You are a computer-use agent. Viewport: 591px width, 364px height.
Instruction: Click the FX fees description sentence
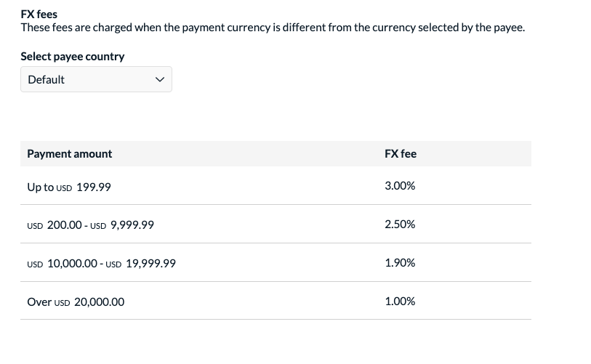[273, 28]
